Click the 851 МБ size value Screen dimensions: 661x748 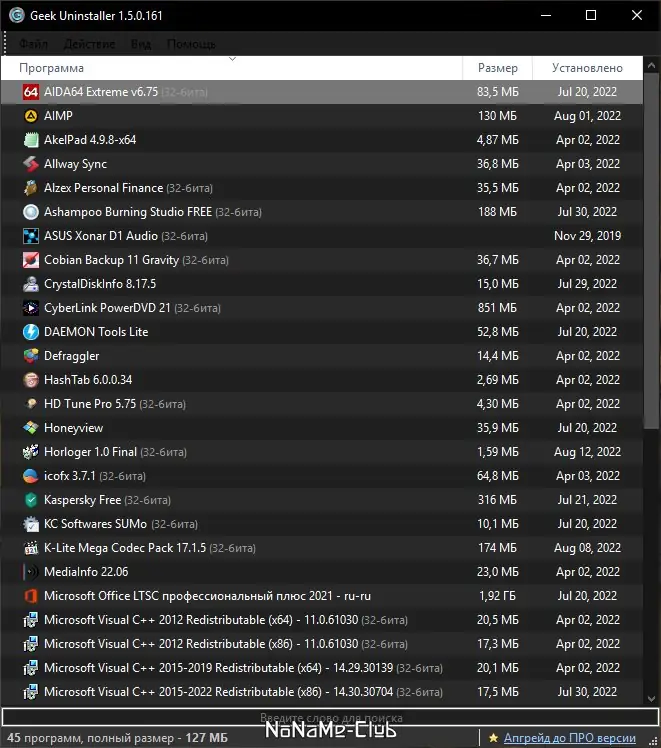tap(497, 308)
